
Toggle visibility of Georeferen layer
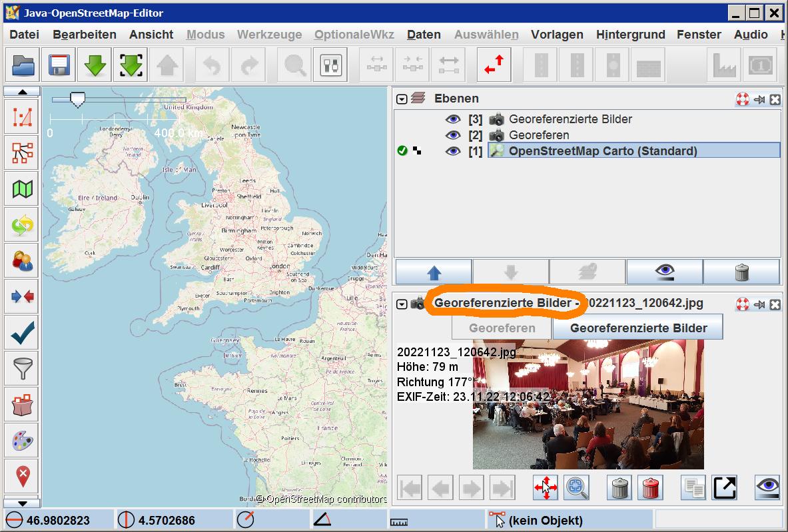(454, 135)
